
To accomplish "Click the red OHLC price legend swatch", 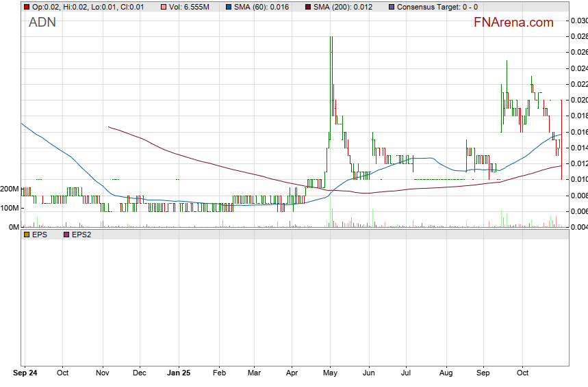I will tap(27, 7).
